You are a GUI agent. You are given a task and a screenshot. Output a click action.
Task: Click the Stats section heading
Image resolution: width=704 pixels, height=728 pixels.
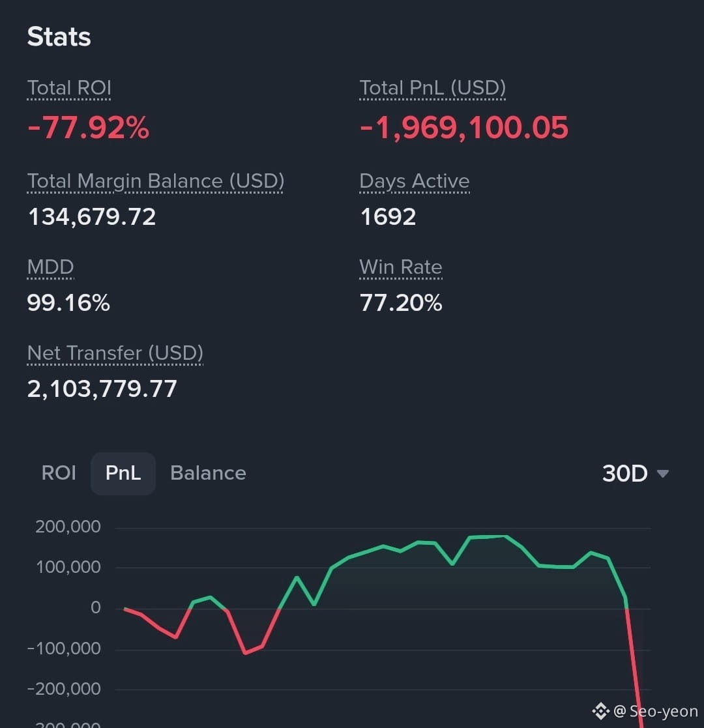[59, 36]
